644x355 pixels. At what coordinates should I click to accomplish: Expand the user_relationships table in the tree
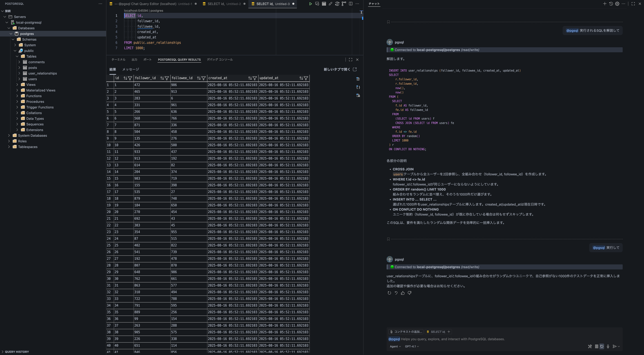pos(20,73)
